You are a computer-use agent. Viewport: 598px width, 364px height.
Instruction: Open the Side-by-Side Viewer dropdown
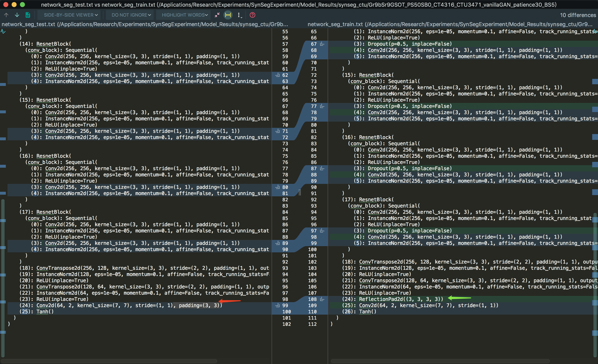71,15
